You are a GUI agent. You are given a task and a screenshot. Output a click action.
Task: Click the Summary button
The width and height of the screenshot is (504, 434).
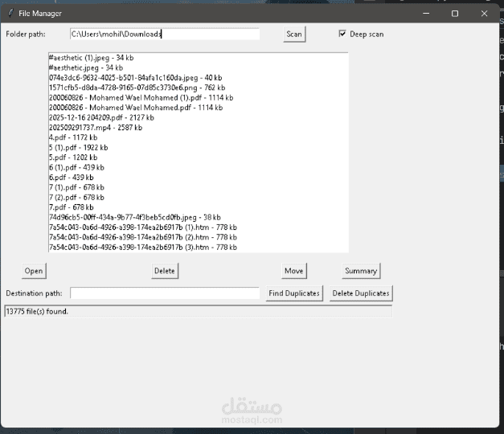(x=361, y=271)
